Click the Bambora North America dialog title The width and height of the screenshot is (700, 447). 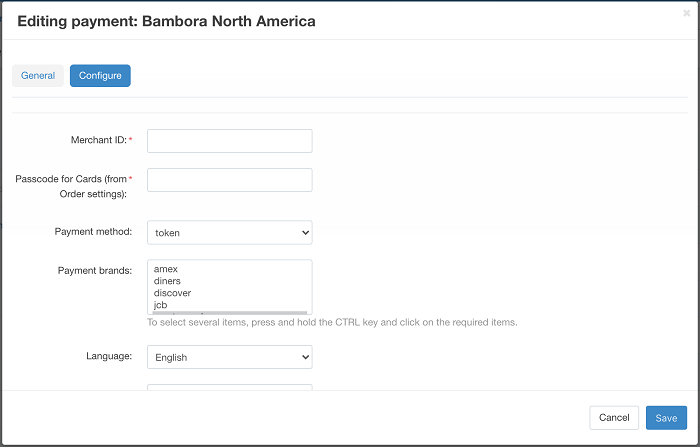pyautogui.click(x=167, y=21)
